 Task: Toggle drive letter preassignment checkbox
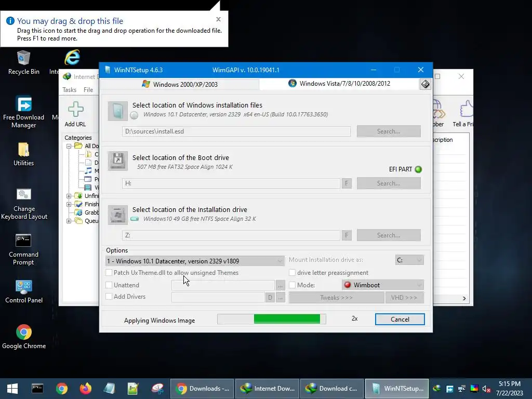point(292,272)
